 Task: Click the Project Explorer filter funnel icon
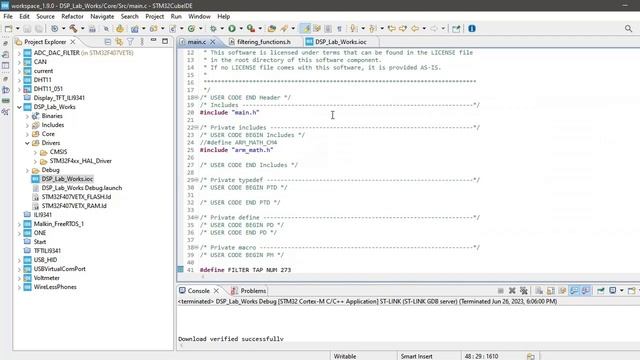[130, 42]
